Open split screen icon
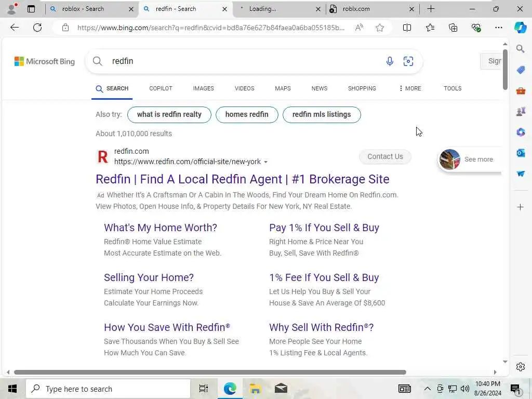 [x=407, y=28]
